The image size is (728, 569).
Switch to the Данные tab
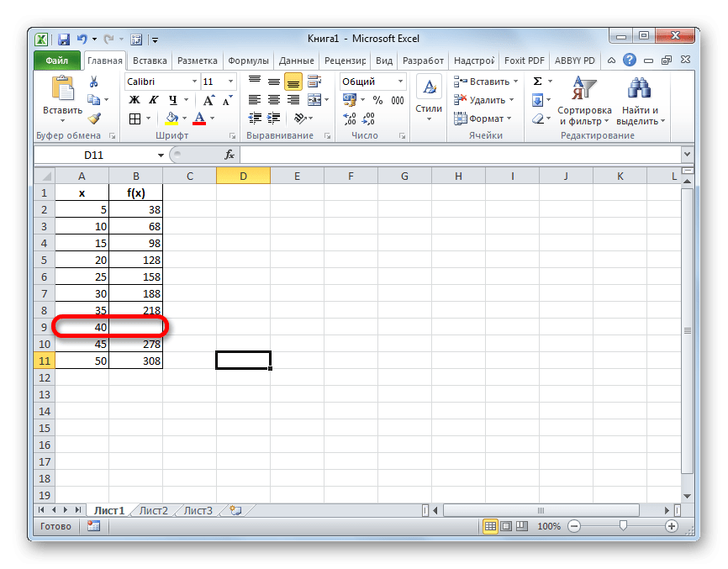pyautogui.click(x=296, y=61)
